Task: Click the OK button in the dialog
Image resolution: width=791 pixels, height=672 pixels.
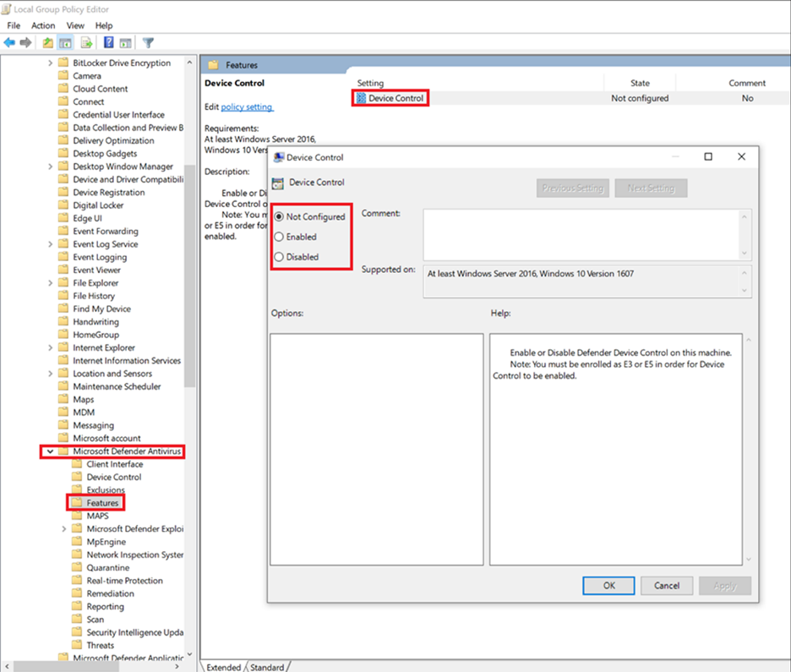Action: pyautogui.click(x=609, y=586)
